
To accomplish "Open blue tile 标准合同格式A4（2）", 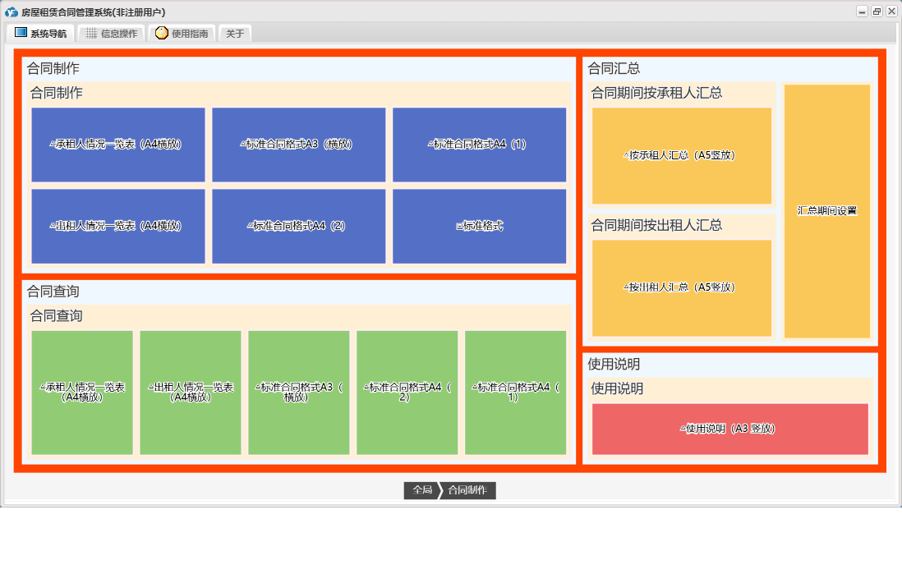I will pyautogui.click(x=298, y=226).
